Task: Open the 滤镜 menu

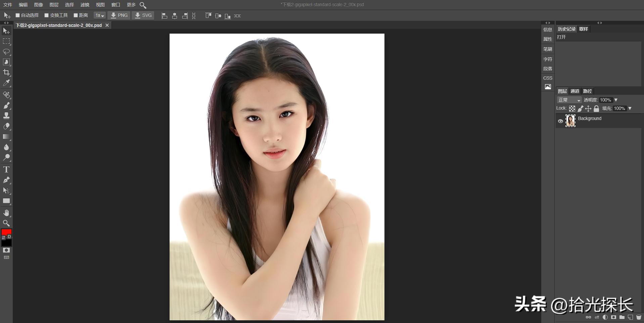Action: (85, 5)
